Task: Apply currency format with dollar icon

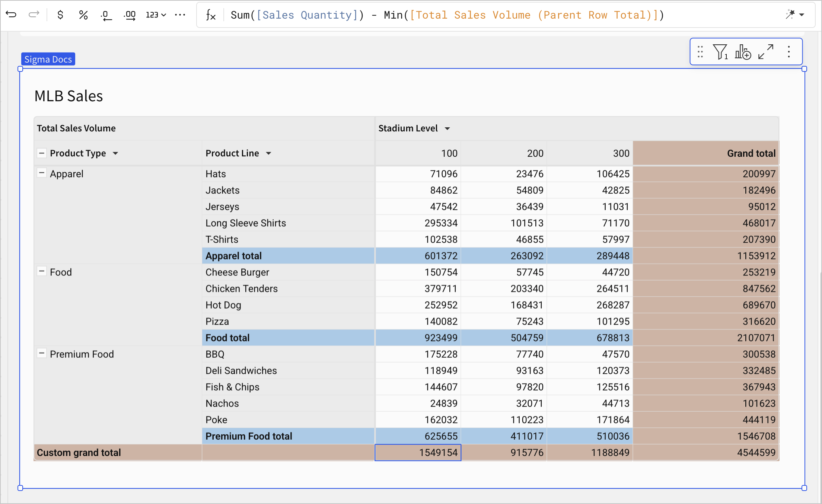Action: click(60, 15)
